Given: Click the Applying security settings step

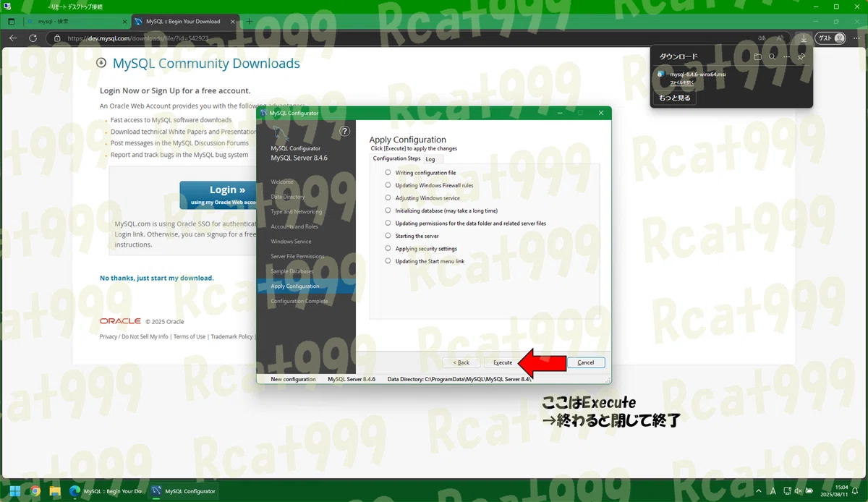Looking at the screenshot, I should tap(426, 249).
